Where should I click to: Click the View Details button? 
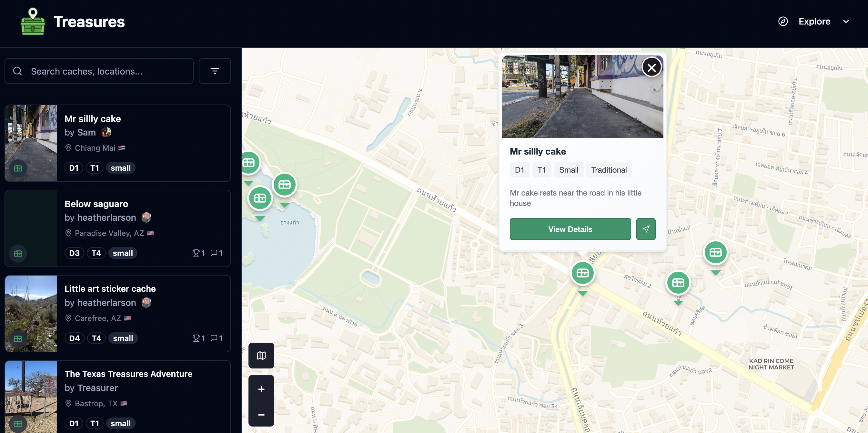pyautogui.click(x=570, y=229)
